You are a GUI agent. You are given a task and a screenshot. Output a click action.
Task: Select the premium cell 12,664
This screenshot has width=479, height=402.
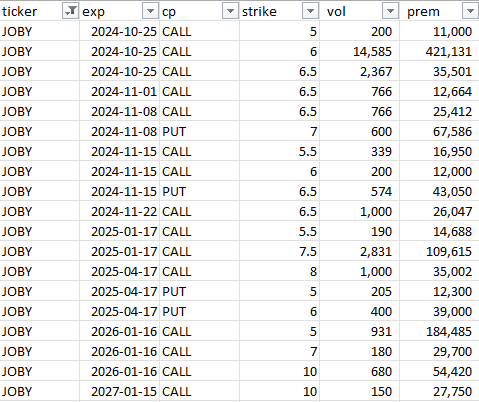tap(439, 91)
